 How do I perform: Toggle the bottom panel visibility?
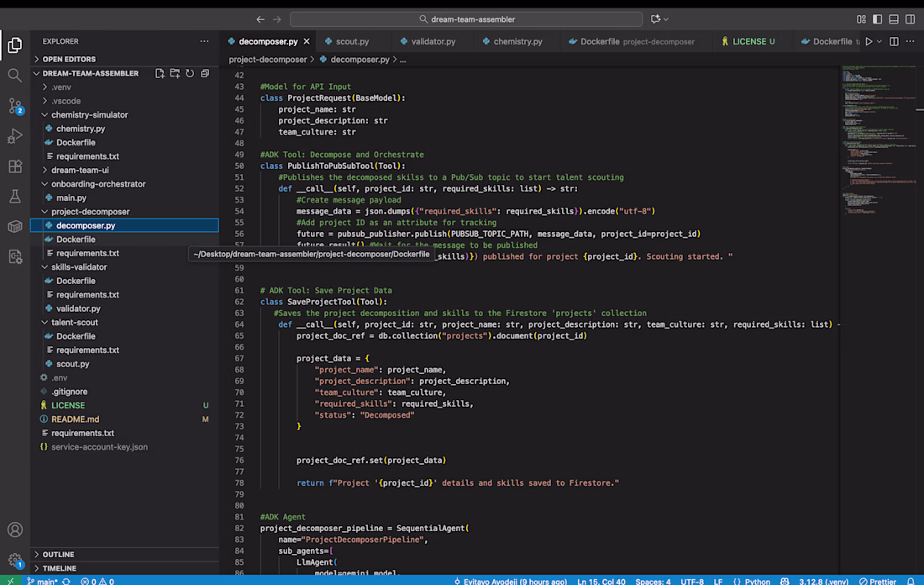click(894, 18)
